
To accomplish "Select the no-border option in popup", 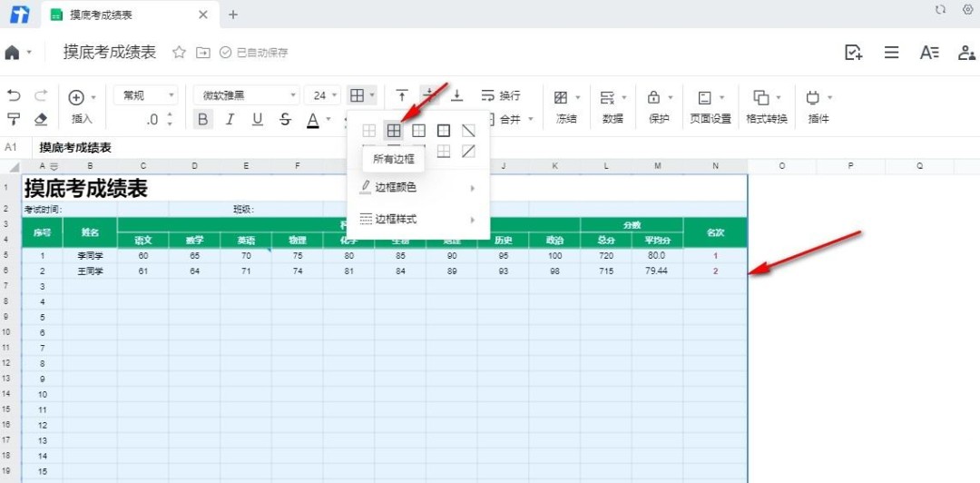I will pos(369,131).
